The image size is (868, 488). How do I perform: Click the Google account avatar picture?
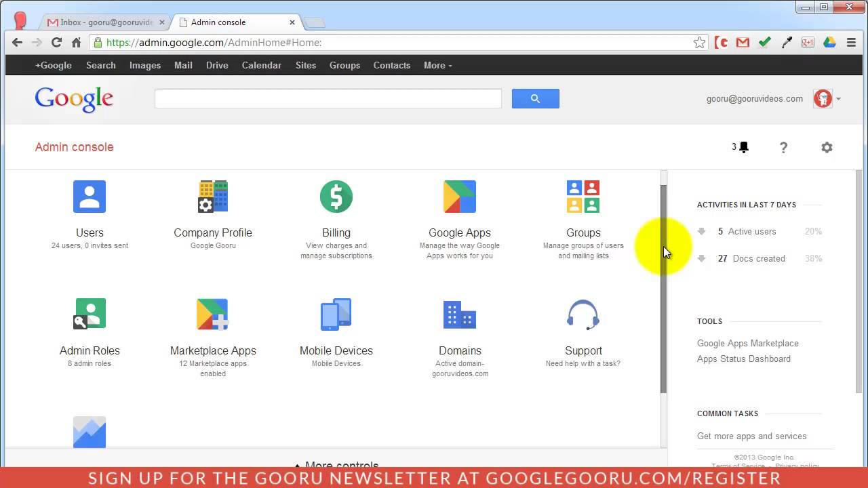click(x=823, y=98)
